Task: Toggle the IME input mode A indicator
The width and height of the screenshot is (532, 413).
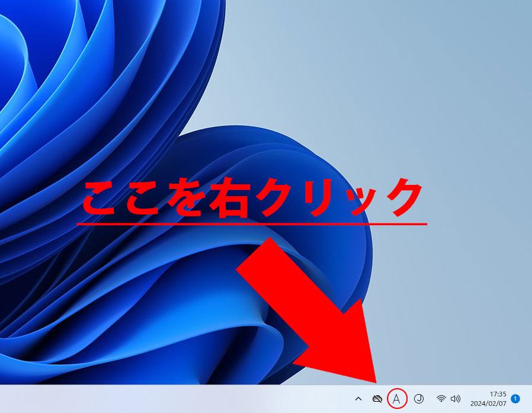Action: [x=397, y=399]
